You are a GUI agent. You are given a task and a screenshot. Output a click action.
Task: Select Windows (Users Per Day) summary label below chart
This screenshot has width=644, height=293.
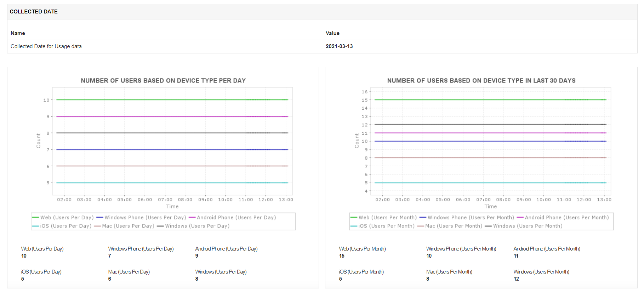pyautogui.click(x=221, y=272)
